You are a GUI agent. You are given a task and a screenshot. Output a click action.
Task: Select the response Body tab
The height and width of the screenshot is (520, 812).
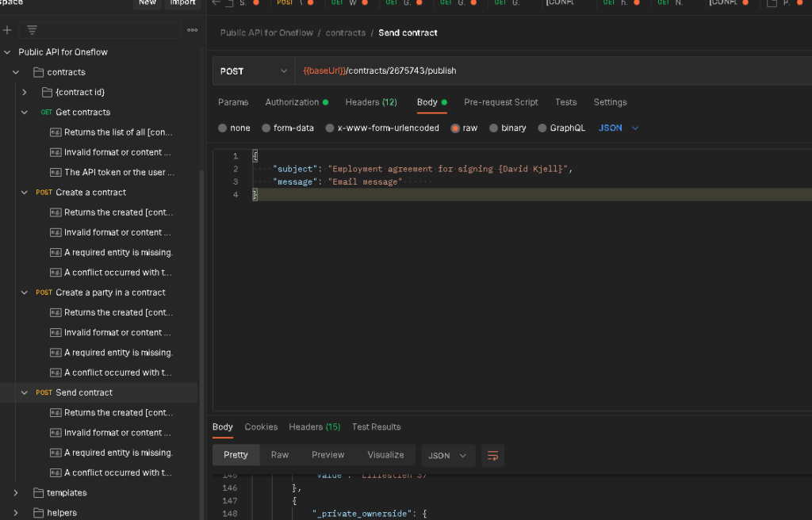(x=223, y=426)
